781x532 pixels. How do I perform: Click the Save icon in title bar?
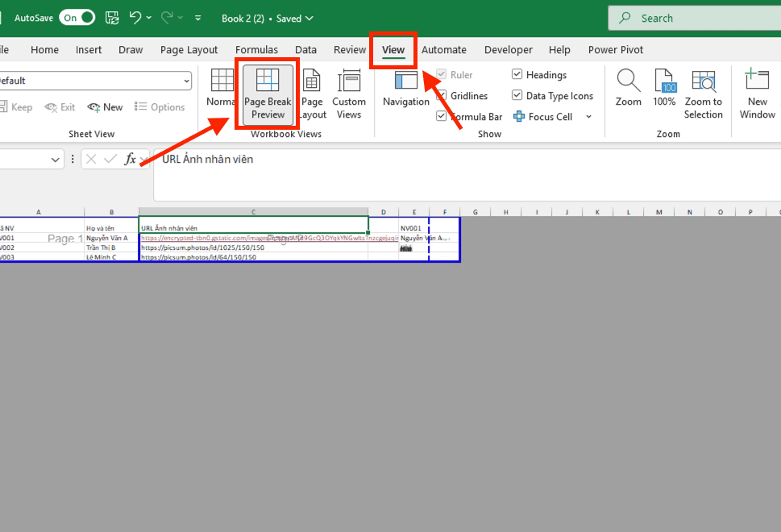(x=112, y=18)
